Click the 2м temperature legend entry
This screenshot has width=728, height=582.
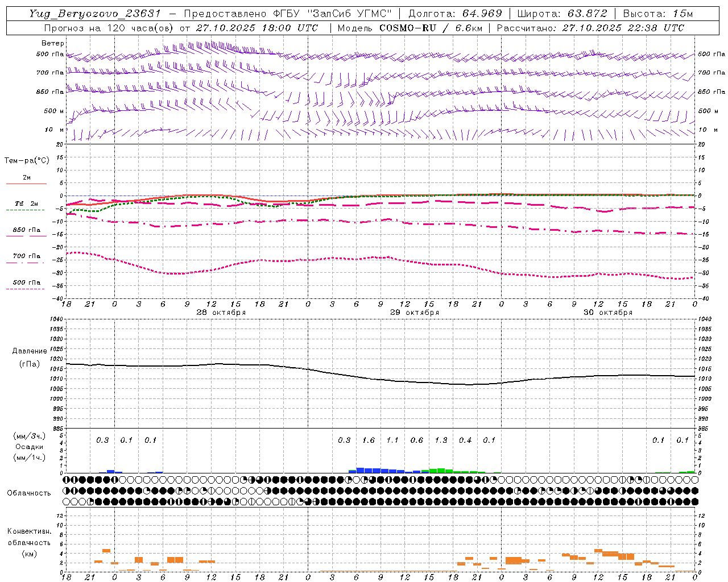[27, 178]
